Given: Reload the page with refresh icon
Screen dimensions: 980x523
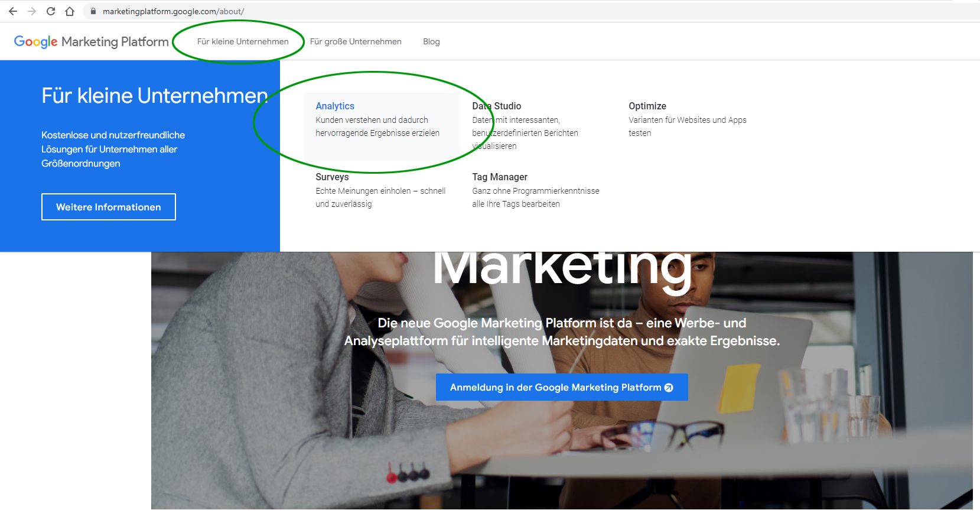Looking at the screenshot, I should [51, 11].
